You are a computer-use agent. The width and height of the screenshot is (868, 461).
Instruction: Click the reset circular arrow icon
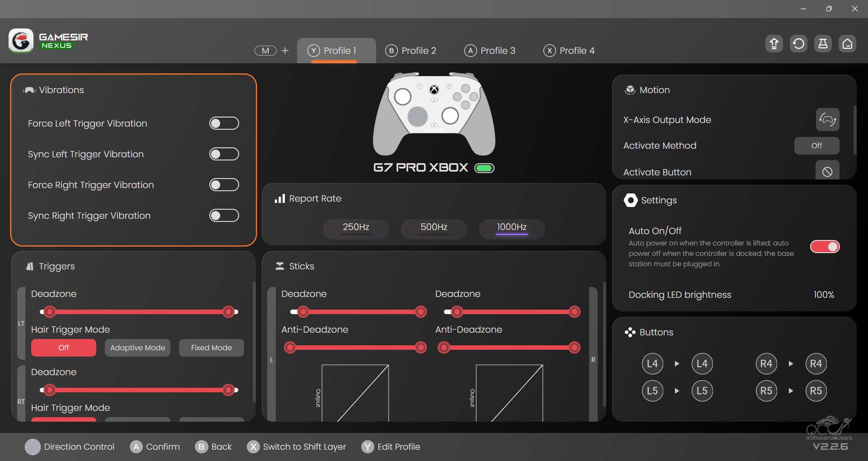pyautogui.click(x=798, y=44)
